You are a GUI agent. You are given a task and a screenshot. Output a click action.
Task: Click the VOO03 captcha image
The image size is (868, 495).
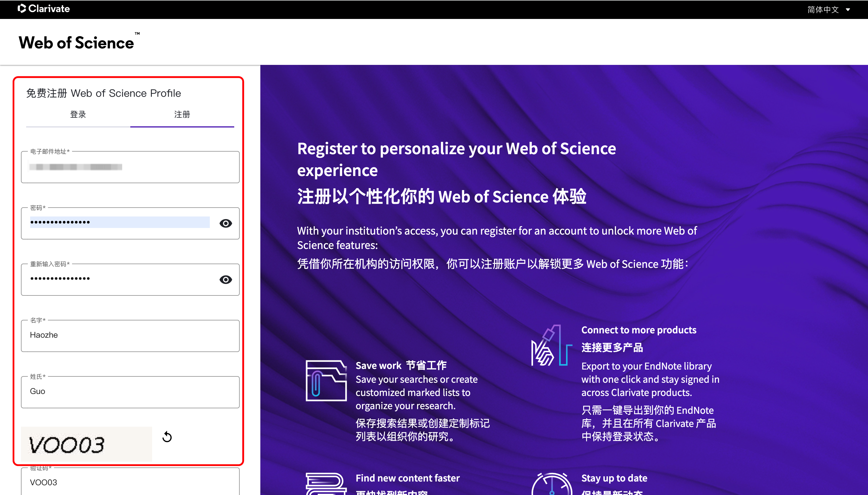(86, 444)
